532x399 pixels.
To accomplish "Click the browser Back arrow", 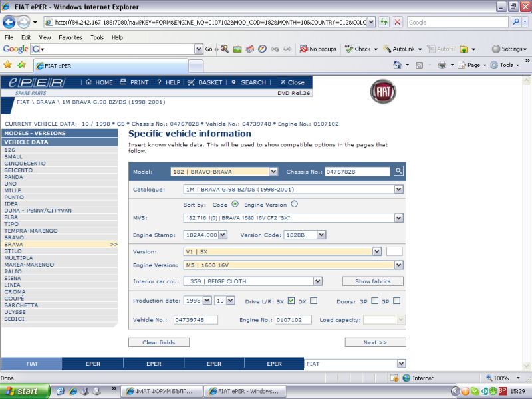I will (9, 22).
